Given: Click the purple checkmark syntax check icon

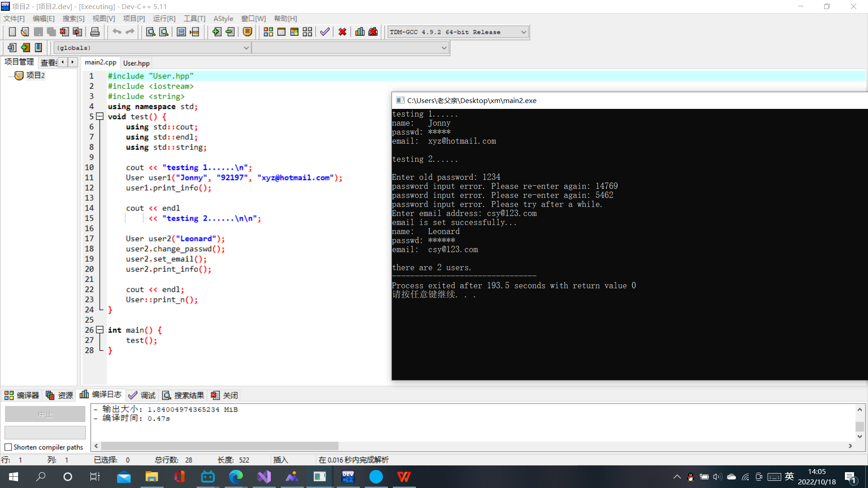Looking at the screenshot, I should tap(325, 32).
